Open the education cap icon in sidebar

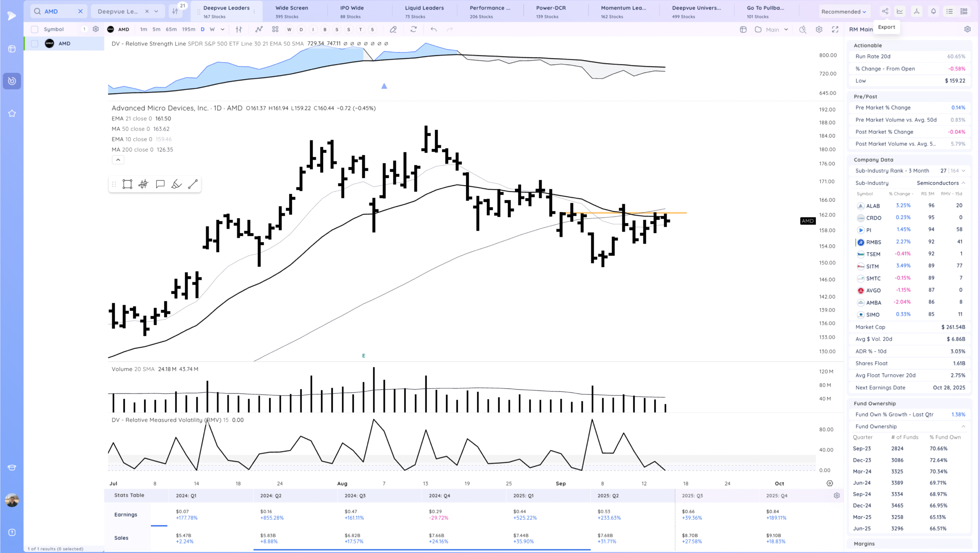[12, 468]
